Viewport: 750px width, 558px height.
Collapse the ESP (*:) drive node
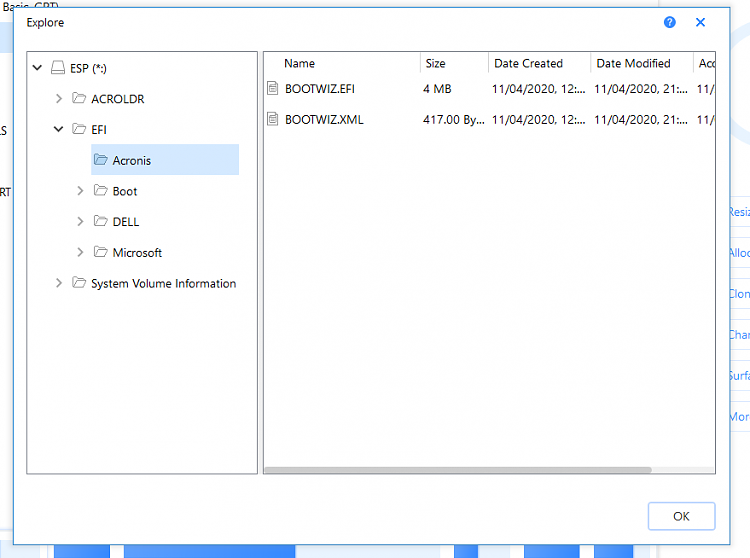[x=37, y=68]
